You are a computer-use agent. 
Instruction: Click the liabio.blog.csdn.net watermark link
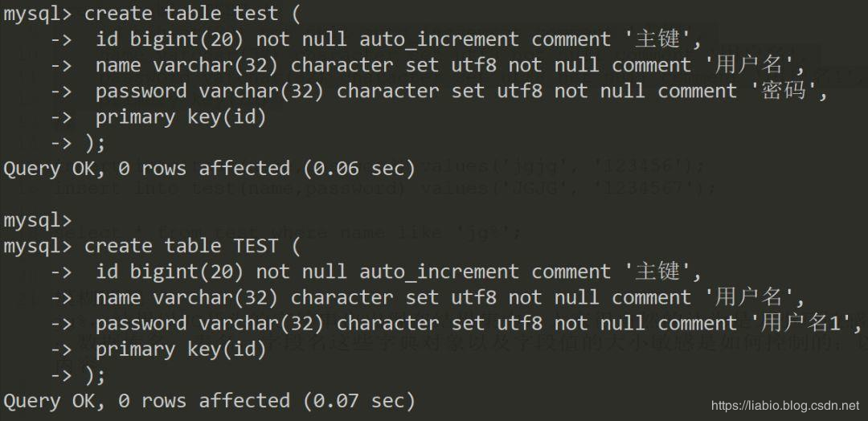coord(784,406)
